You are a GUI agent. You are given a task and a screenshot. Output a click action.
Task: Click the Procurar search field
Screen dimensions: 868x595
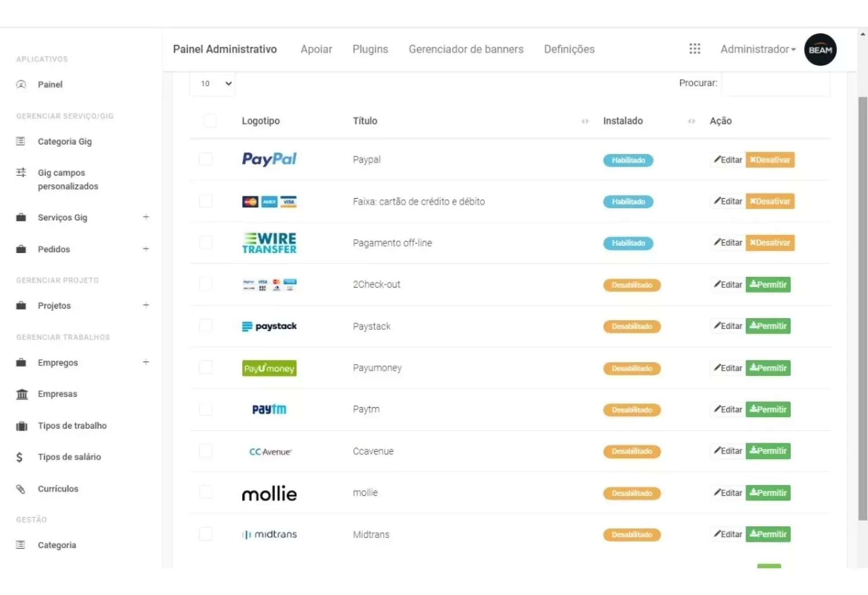pos(775,84)
